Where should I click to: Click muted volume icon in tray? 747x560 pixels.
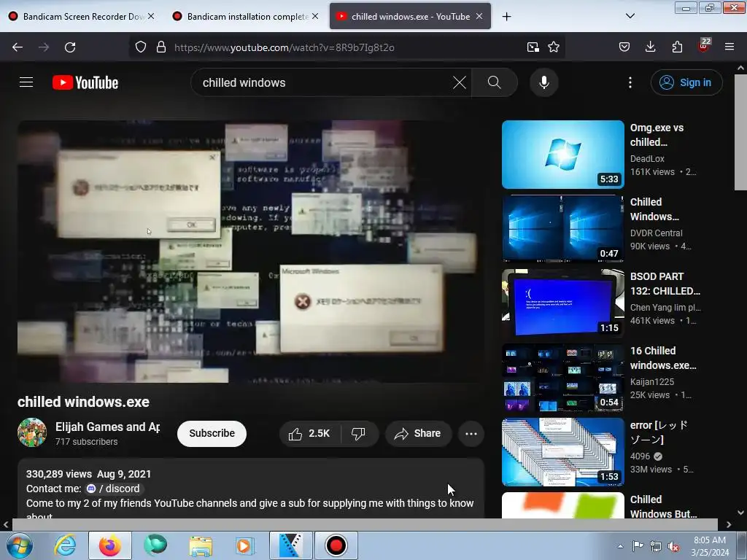[673, 547]
